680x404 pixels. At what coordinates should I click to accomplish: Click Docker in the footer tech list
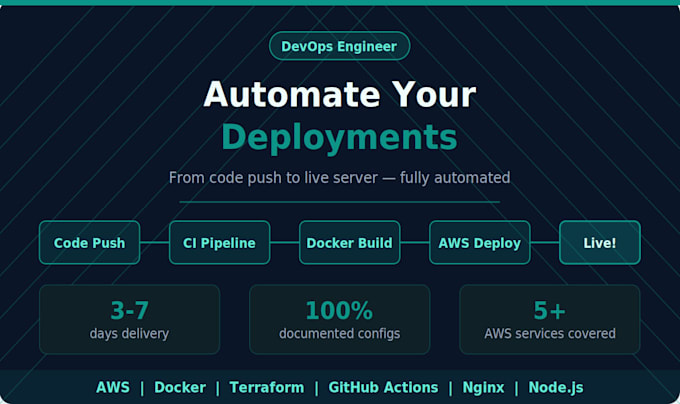[x=180, y=387]
